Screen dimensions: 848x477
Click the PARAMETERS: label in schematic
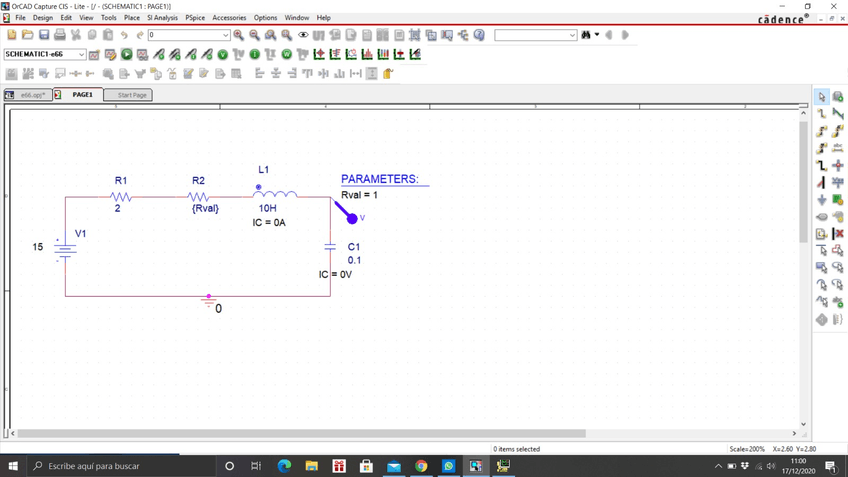379,179
